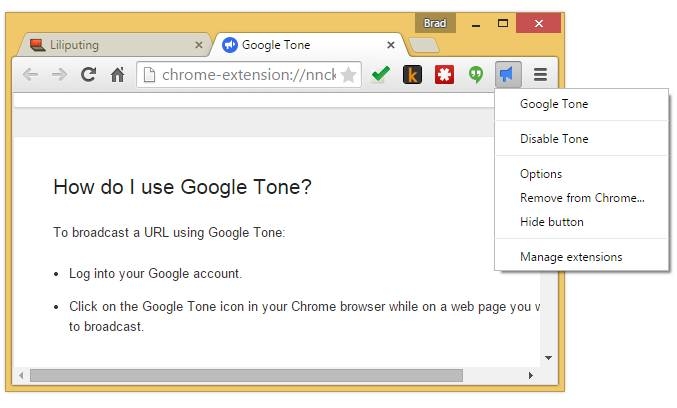Reload the current page

point(89,75)
